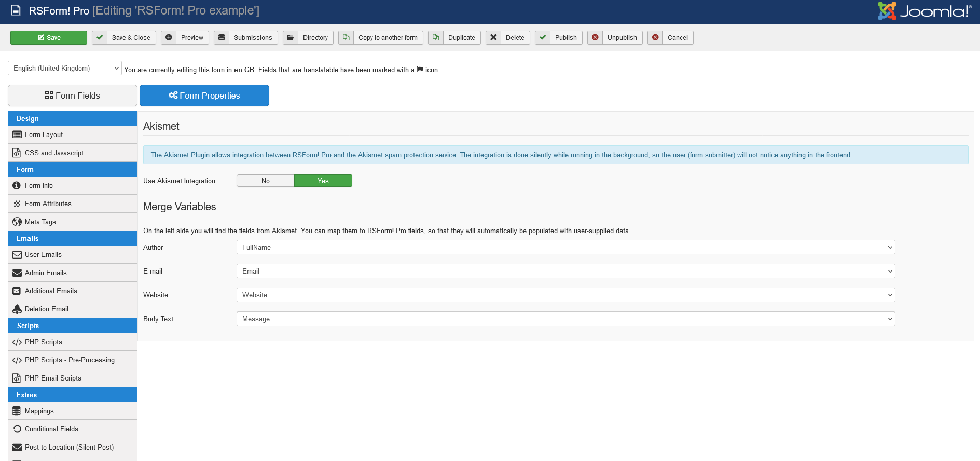Switch to the Form Fields tab
The width and height of the screenshot is (980, 461).
73,96
